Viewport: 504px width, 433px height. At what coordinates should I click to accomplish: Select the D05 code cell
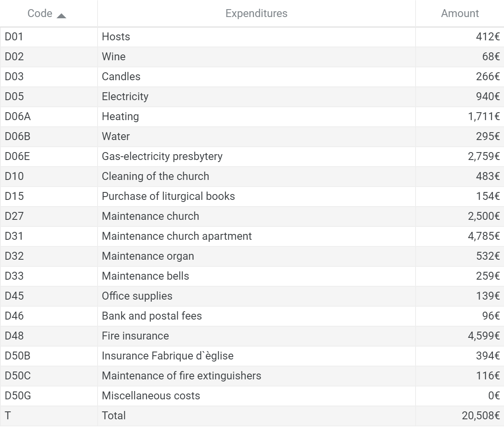tap(49, 96)
